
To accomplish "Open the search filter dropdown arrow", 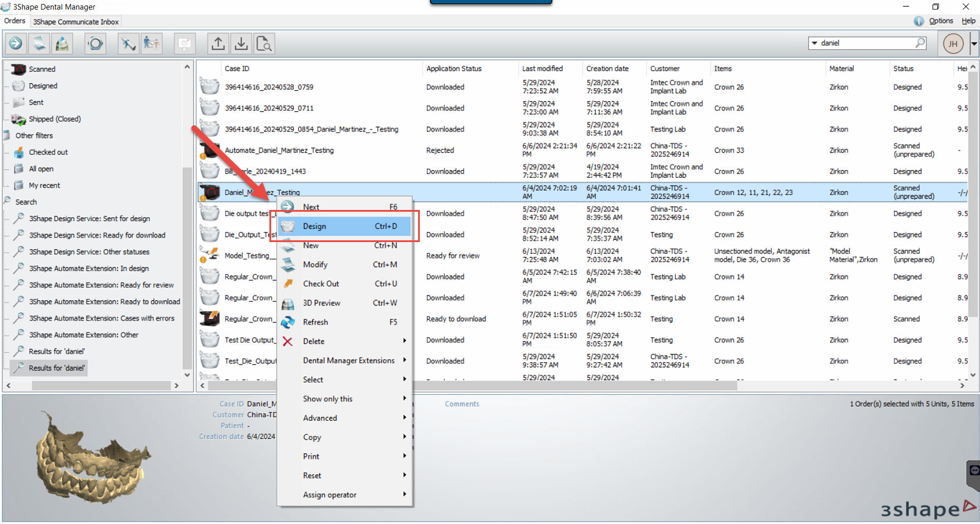I will [814, 43].
